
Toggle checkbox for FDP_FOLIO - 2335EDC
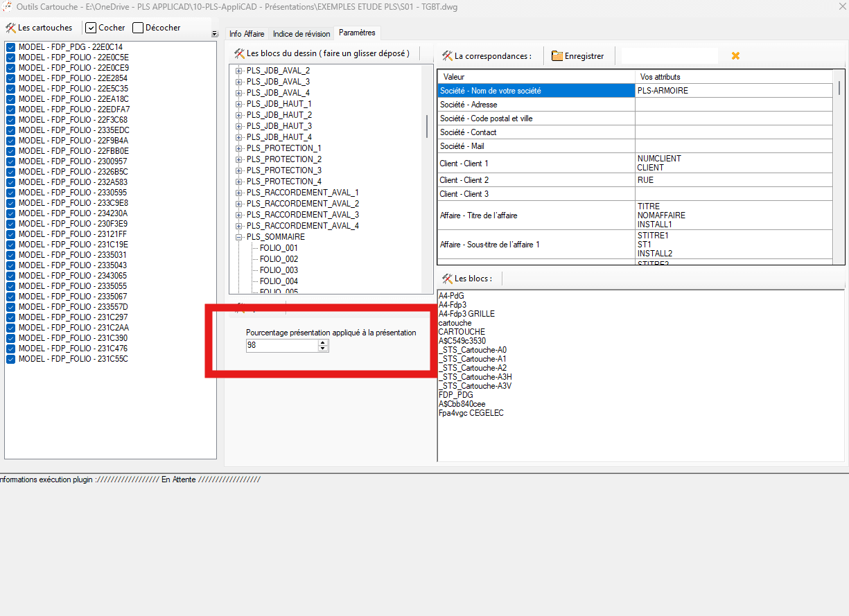10,130
